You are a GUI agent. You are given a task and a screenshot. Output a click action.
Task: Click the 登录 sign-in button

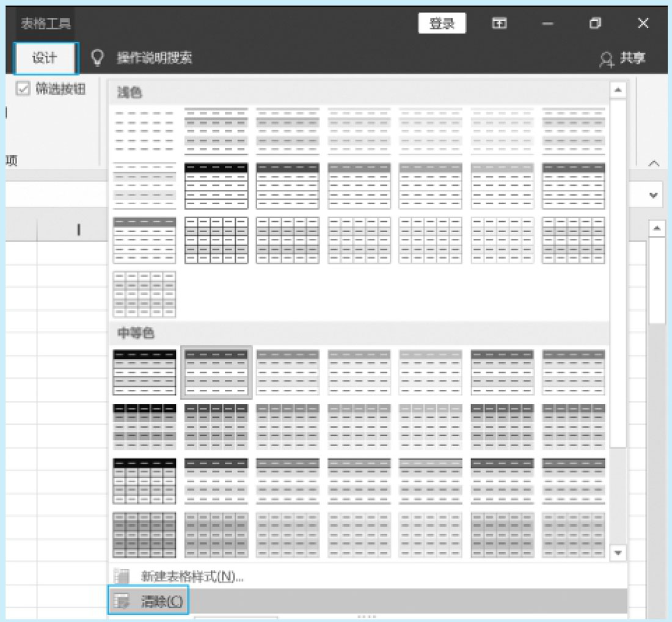point(442,24)
